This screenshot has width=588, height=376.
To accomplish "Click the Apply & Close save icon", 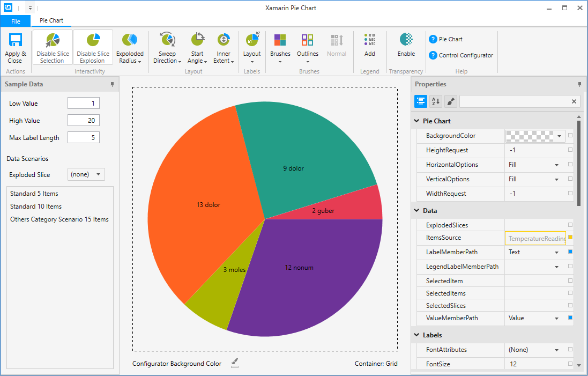I will [x=16, y=40].
